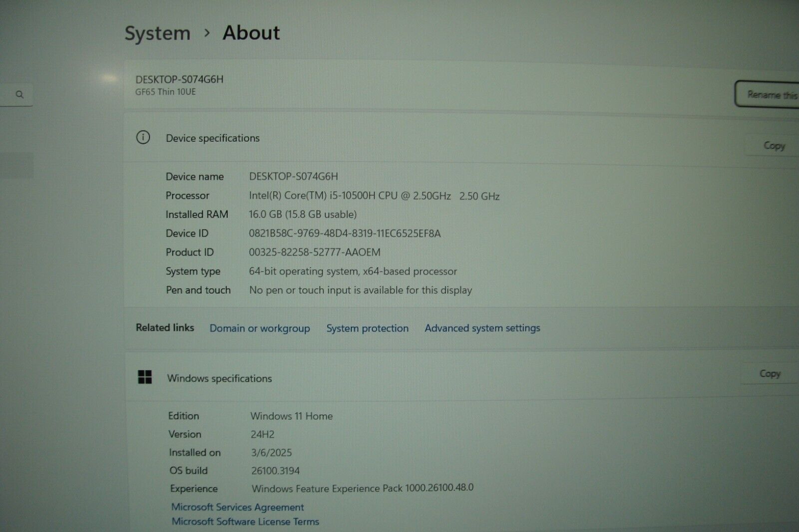Image resolution: width=799 pixels, height=532 pixels.
Task: Open Microsoft Services Agreement link
Action: tap(238, 507)
